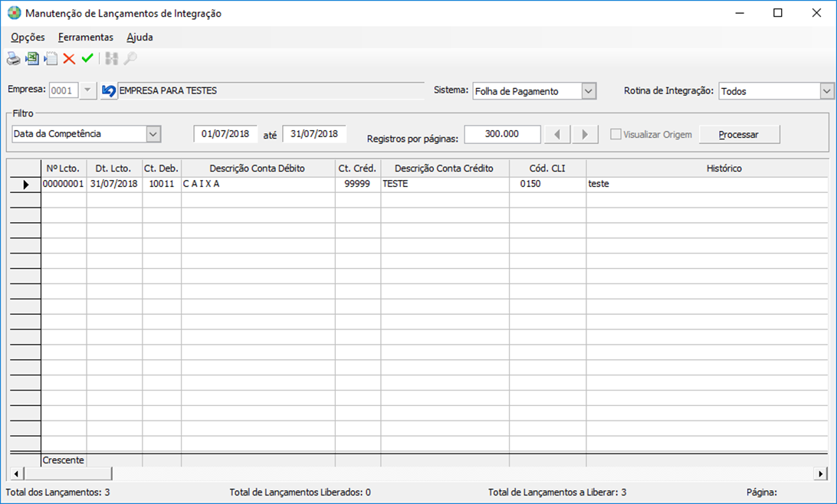Click the copy document toolbar icon
The width and height of the screenshot is (837, 504).
[x=51, y=59]
